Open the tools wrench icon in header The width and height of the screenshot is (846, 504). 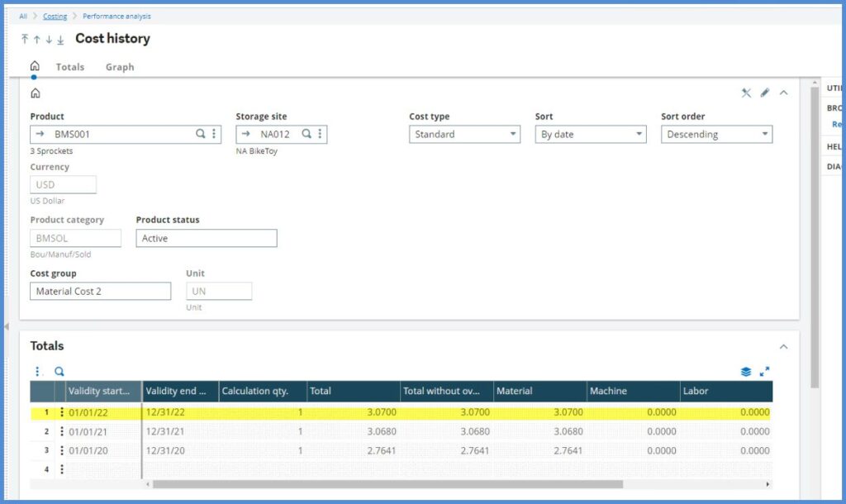[x=746, y=93]
